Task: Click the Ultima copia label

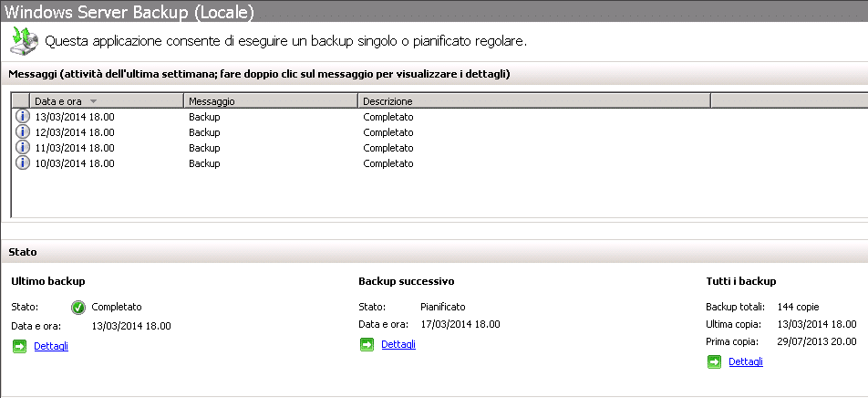Action: [733, 324]
